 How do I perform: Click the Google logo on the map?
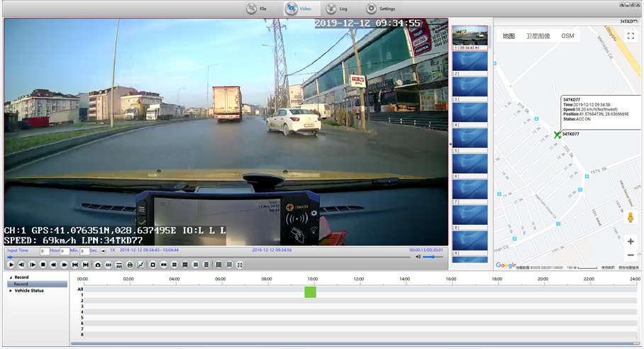[506, 265]
